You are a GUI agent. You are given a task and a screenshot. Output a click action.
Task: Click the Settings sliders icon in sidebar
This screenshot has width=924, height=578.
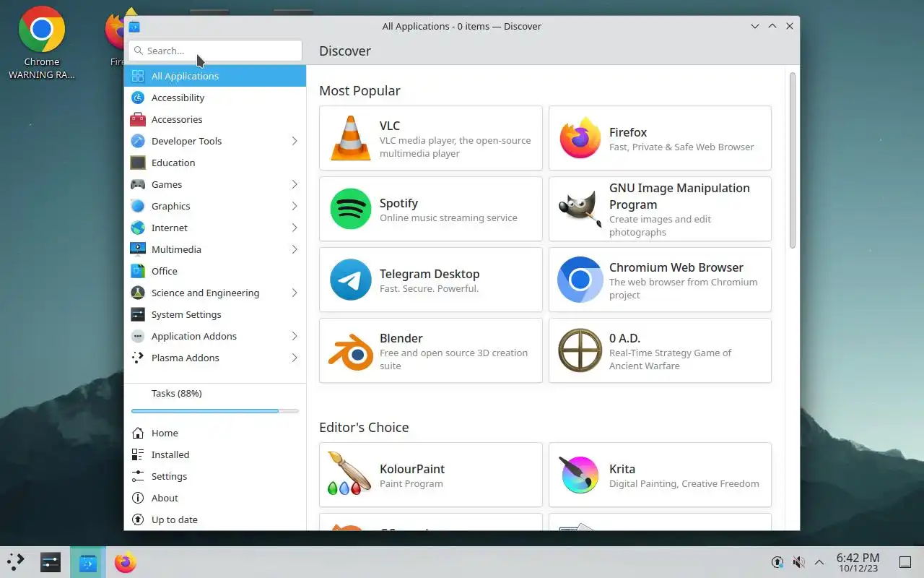(138, 476)
